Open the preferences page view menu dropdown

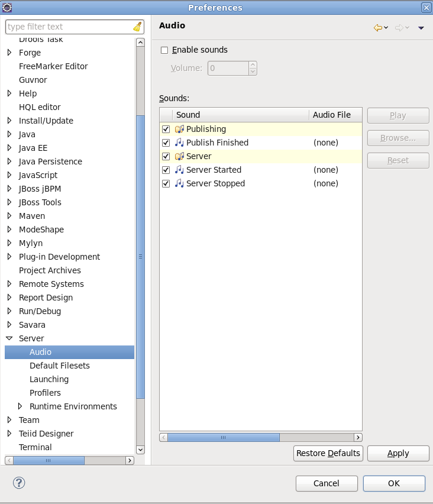pos(421,28)
